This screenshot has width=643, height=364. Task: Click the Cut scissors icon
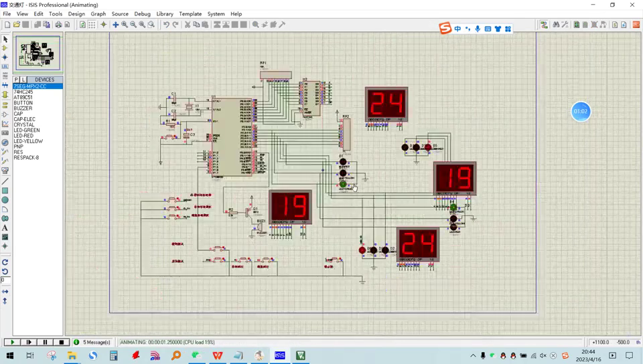click(x=188, y=25)
